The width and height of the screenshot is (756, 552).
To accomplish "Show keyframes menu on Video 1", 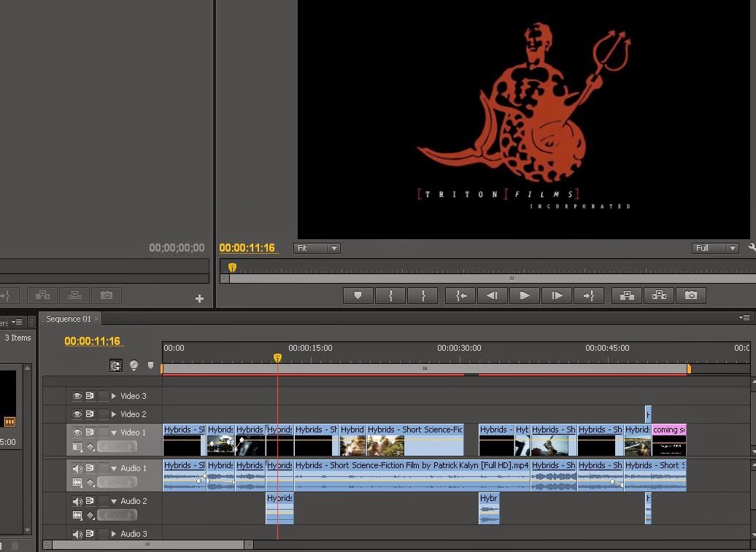I will point(90,447).
